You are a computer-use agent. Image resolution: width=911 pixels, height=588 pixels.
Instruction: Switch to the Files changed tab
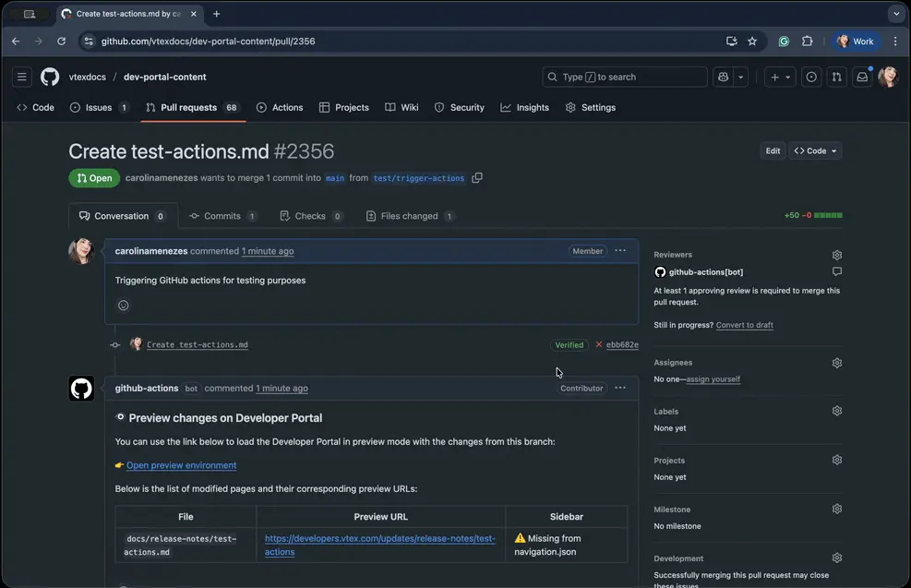pos(410,216)
